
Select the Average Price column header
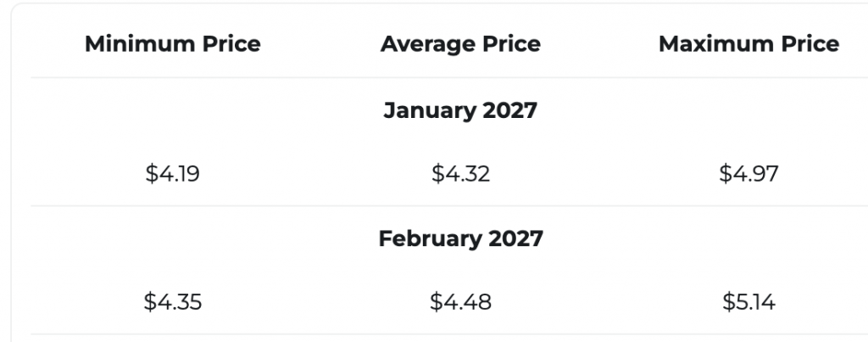point(460,44)
